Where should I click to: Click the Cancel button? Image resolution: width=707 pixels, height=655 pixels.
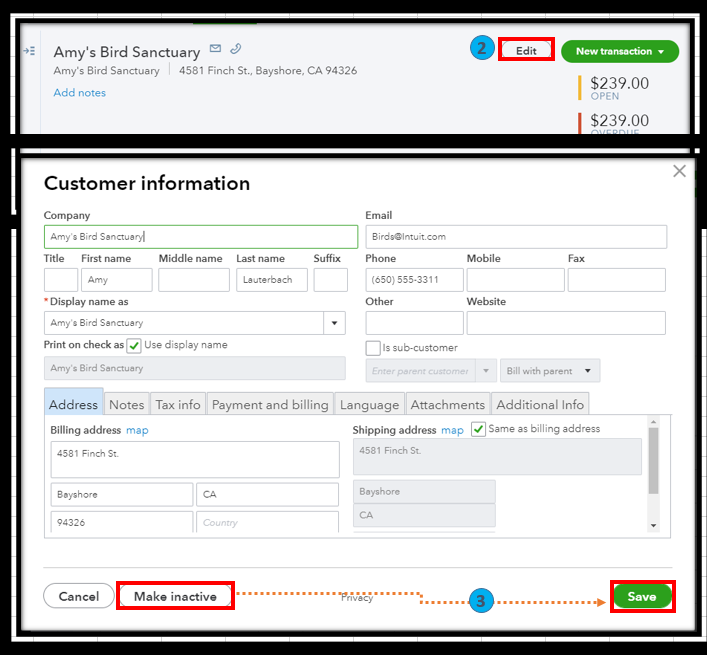pyautogui.click(x=79, y=596)
